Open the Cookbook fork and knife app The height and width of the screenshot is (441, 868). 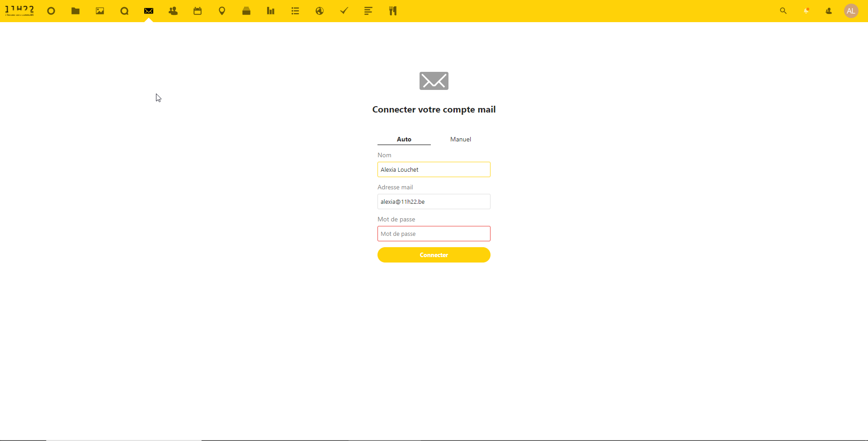[393, 11]
